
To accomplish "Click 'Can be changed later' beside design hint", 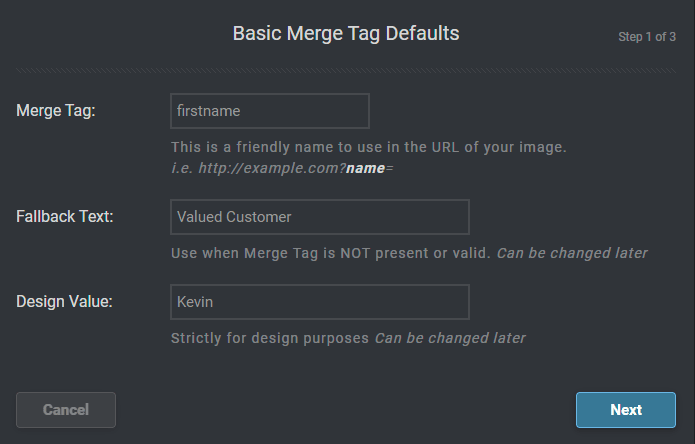I will point(450,338).
